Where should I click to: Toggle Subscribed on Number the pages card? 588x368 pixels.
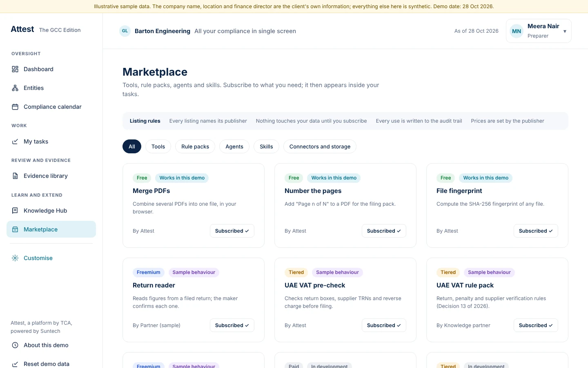pyautogui.click(x=384, y=231)
